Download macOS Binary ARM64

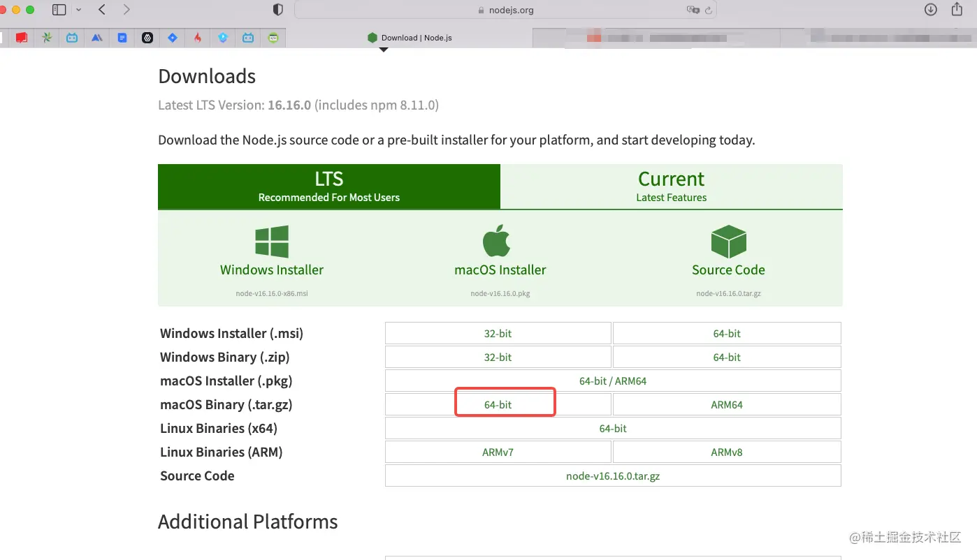click(727, 404)
